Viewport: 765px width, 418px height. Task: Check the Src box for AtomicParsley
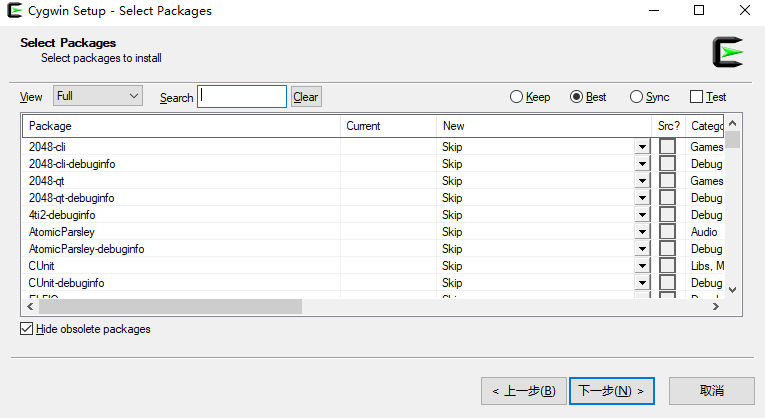(667, 232)
